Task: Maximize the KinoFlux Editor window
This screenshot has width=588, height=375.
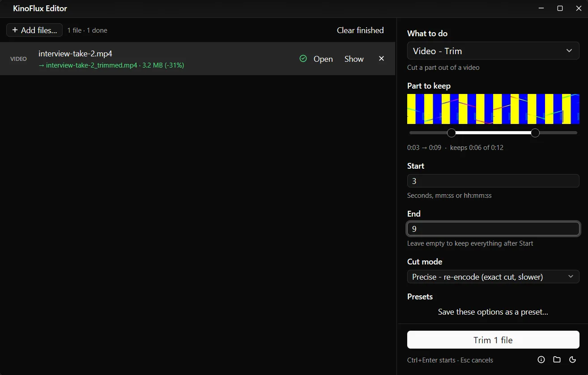Action: coord(560,9)
